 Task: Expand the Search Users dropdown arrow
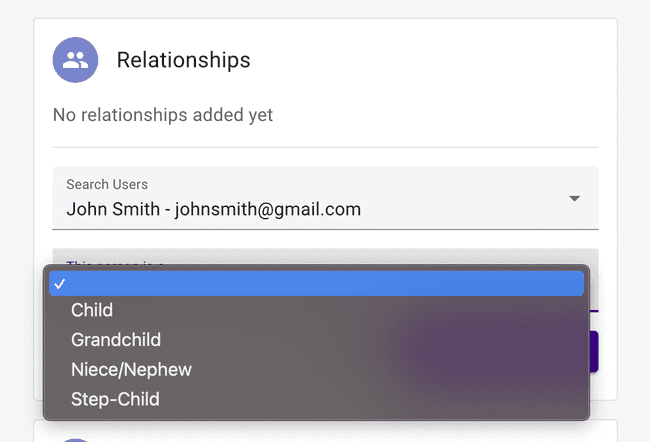574,199
